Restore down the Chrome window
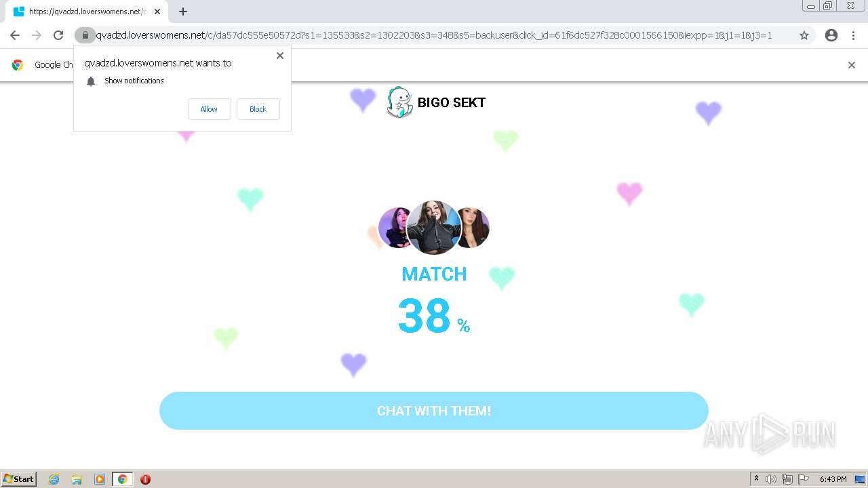Screen dimensions: 868x488 (827, 6)
